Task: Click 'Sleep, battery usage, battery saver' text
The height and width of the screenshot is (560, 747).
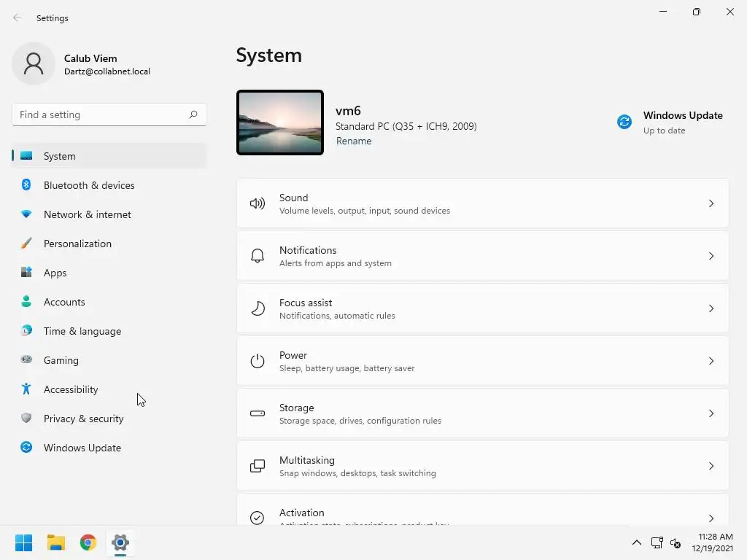Action: click(347, 368)
